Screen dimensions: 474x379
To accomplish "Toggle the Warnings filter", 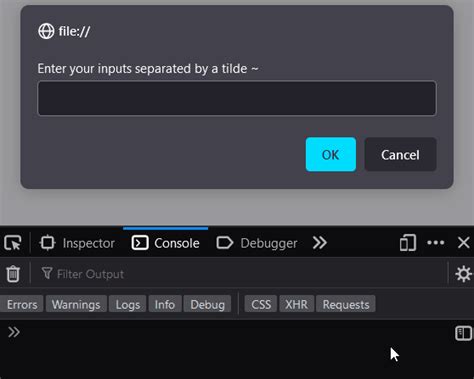I will [x=76, y=304].
